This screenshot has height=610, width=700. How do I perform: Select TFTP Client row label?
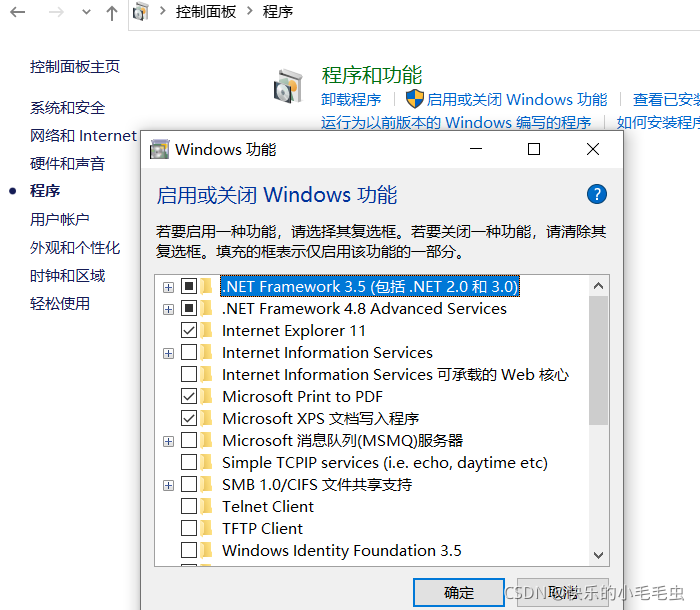(262, 528)
